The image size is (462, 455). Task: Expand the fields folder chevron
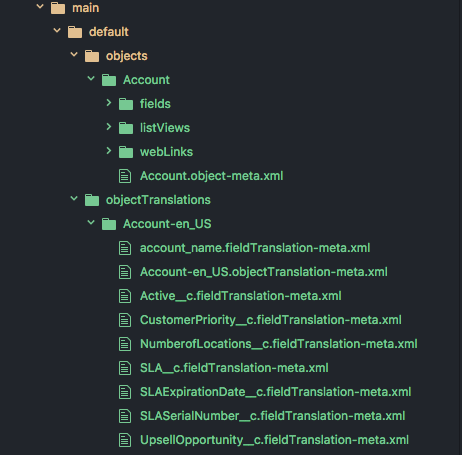(109, 103)
